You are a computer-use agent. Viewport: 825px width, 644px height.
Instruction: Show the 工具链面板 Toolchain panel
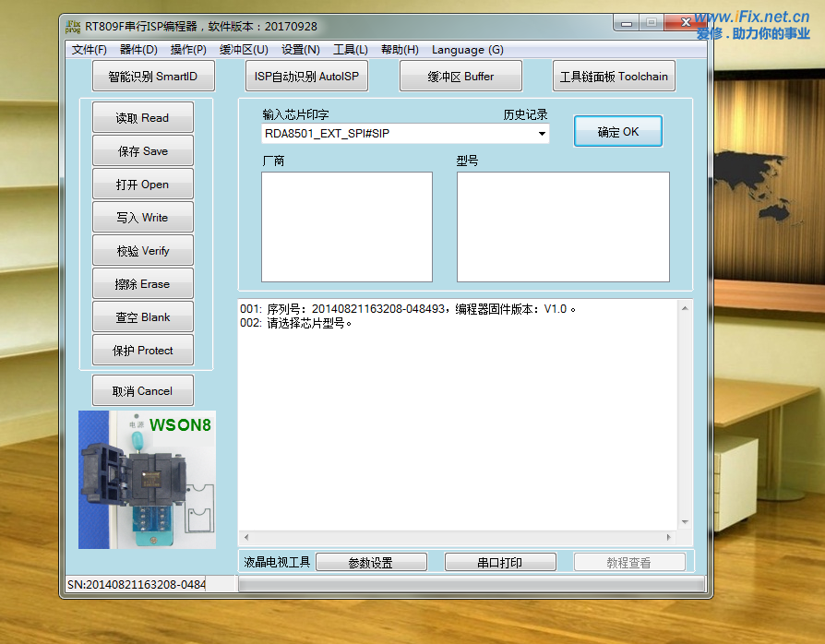[x=614, y=77]
